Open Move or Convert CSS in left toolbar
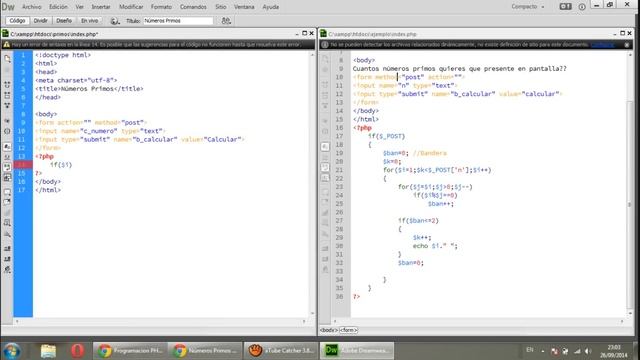The image size is (640, 360). click(7, 234)
